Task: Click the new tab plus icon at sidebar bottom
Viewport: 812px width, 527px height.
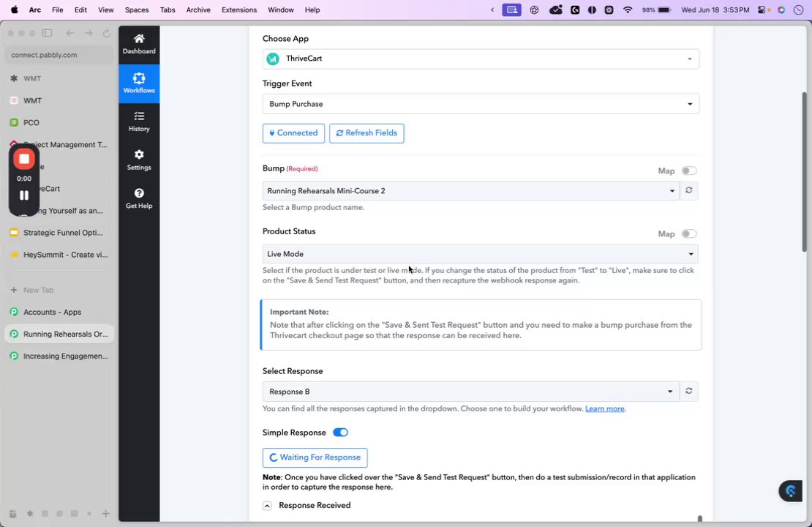Action: pos(105,514)
